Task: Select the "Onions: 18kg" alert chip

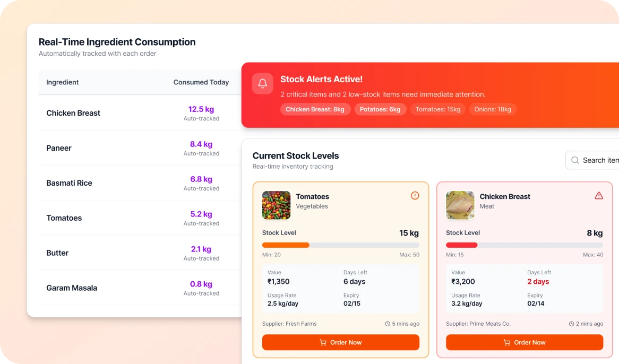Action: pos(493,109)
